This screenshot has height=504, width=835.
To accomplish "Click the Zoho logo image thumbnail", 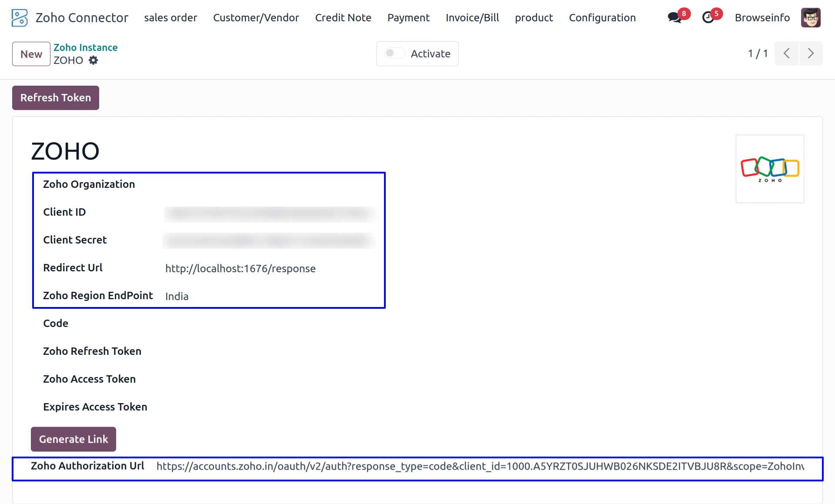I will tap(770, 169).
